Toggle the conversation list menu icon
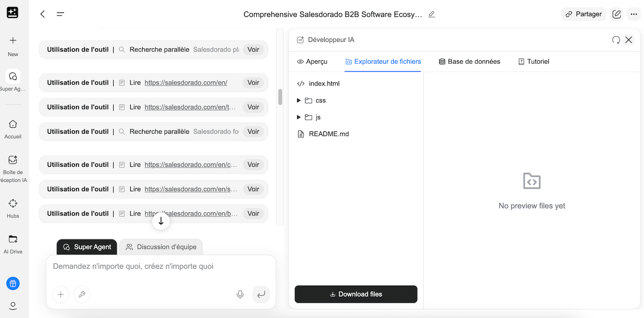This screenshot has width=644, height=318. click(x=60, y=14)
